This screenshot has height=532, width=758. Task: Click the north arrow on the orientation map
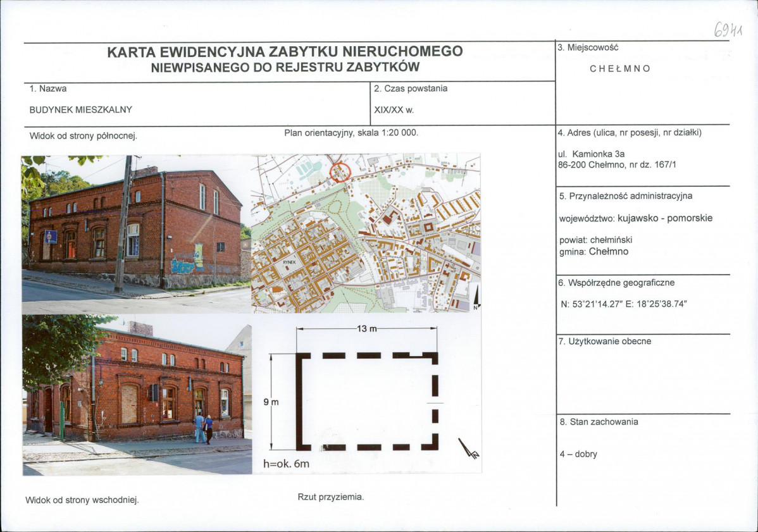coord(476,298)
